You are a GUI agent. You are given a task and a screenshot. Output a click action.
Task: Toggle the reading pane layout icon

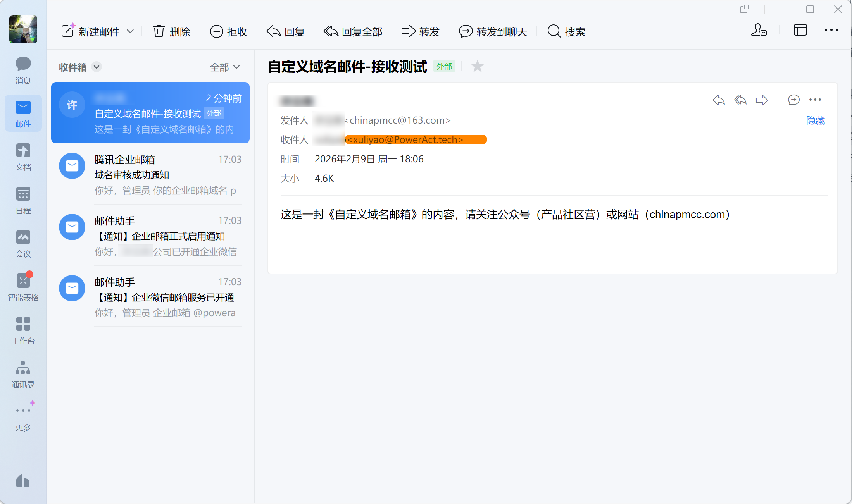pyautogui.click(x=800, y=30)
